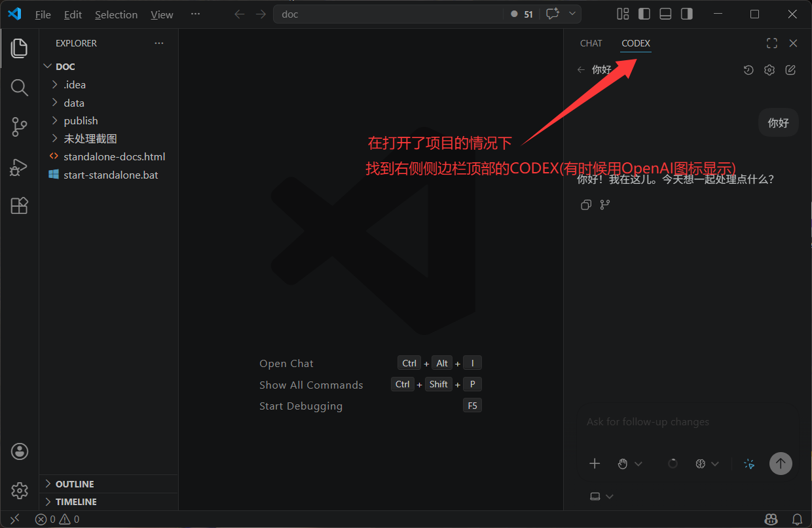This screenshot has height=528, width=812.
Task: Open Codex settings with the gear icon
Action: [769, 69]
